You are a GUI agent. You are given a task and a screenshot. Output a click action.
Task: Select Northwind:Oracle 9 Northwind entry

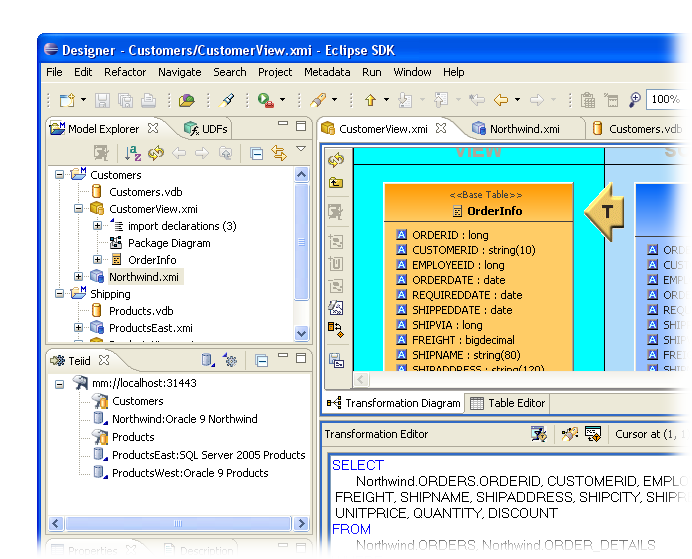click(184, 419)
